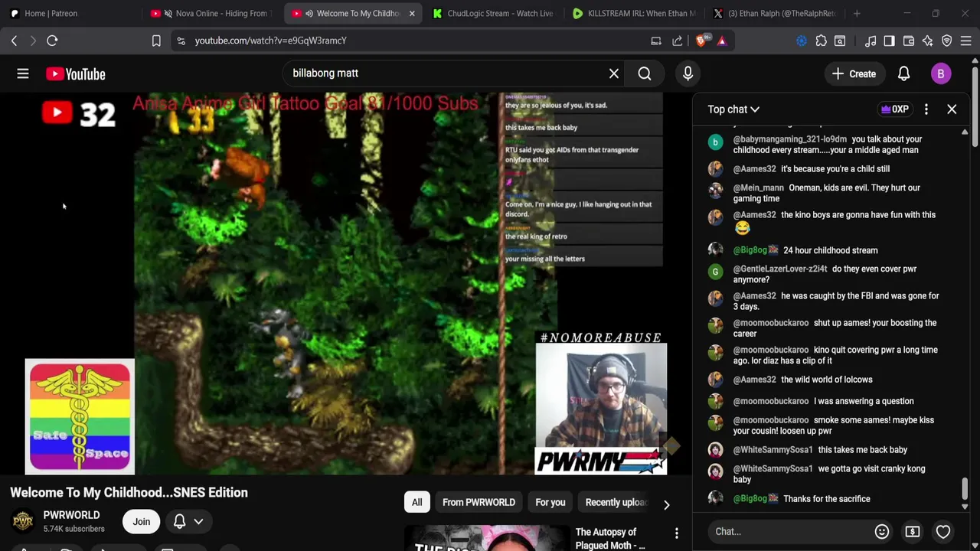Click share icon in address bar

click(678, 41)
